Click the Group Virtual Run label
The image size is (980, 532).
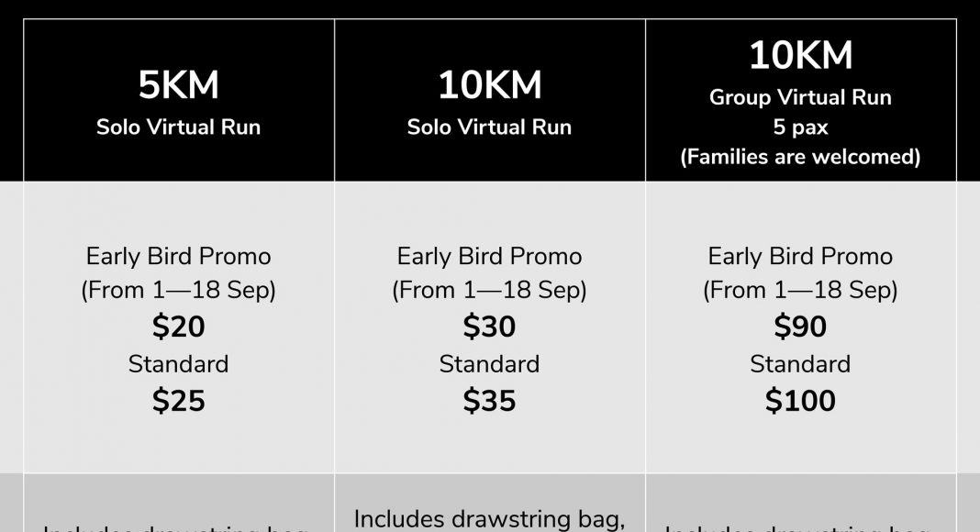tap(801, 97)
